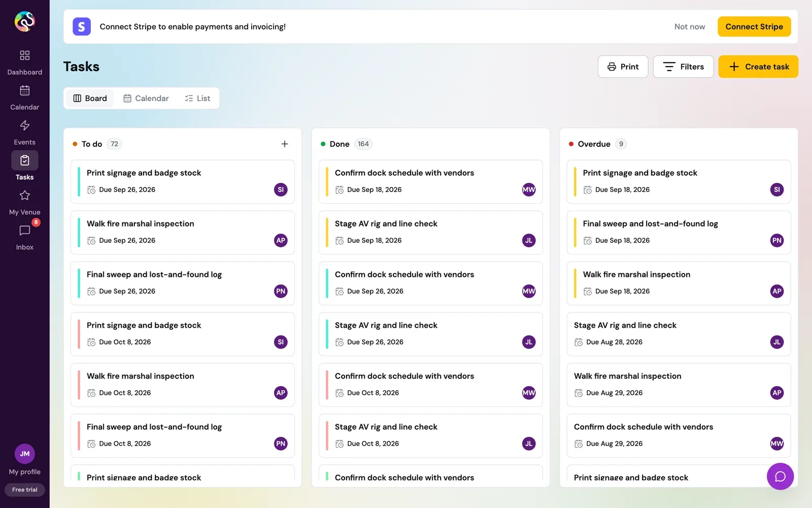Viewport: 812px width, 508px height.
Task: Click the Free trial badge
Action: tap(24, 490)
